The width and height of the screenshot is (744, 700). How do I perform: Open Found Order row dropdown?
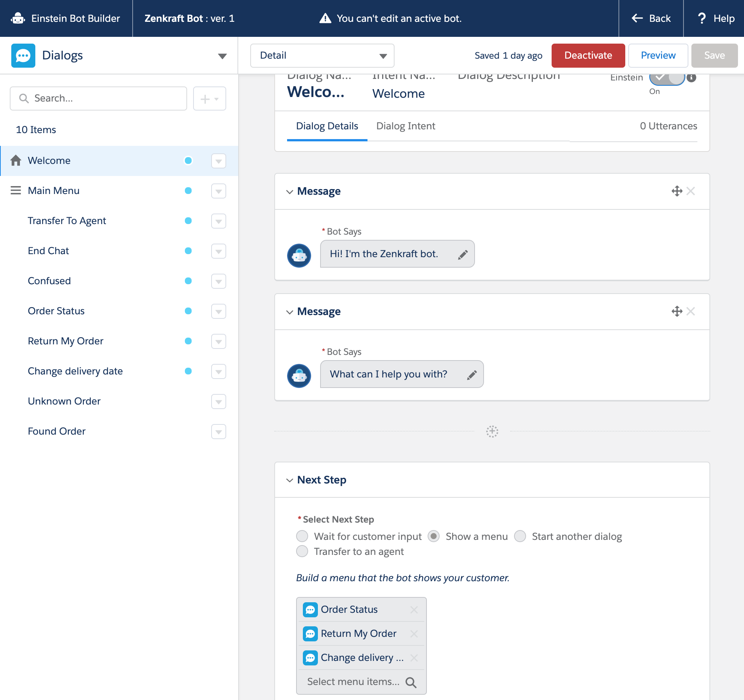pyautogui.click(x=218, y=432)
